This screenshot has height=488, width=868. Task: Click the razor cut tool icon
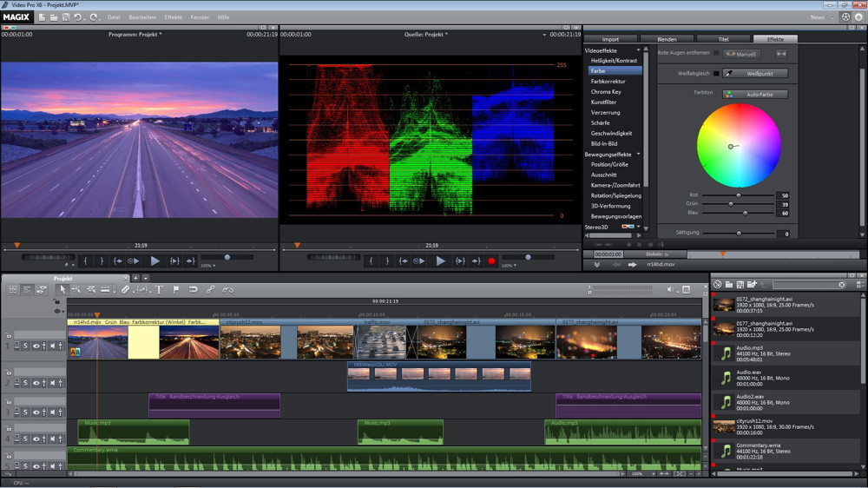125,290
